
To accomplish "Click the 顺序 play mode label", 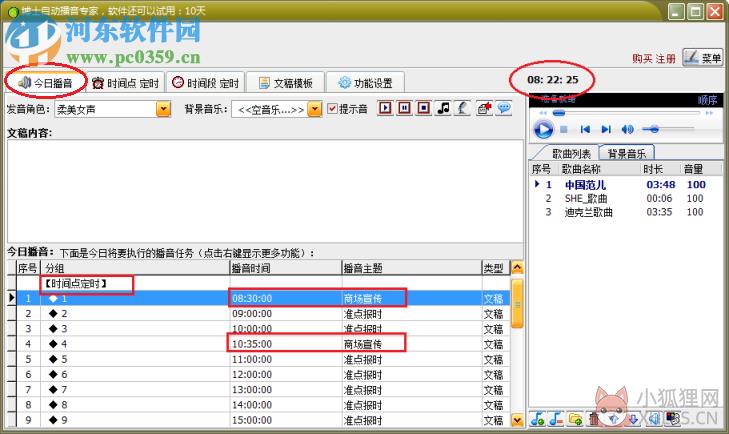I will click(x=707, y=100).
